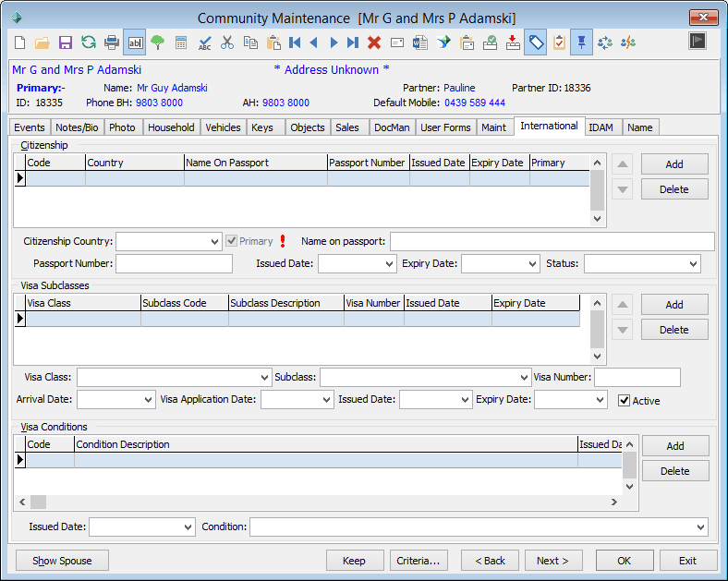The width and height of the screenshot is (728, 581).
Task: Open record with the folder icon
Action: pos(42,42)
